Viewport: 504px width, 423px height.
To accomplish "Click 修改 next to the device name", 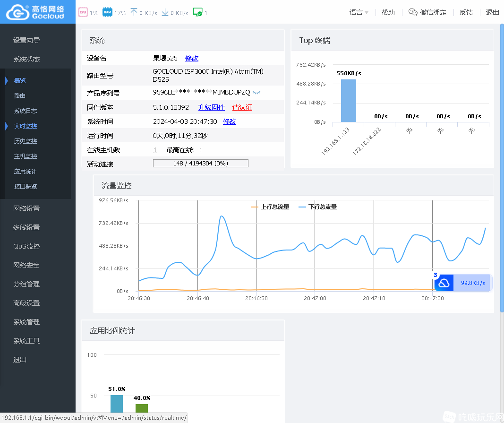I will point(192,58).
